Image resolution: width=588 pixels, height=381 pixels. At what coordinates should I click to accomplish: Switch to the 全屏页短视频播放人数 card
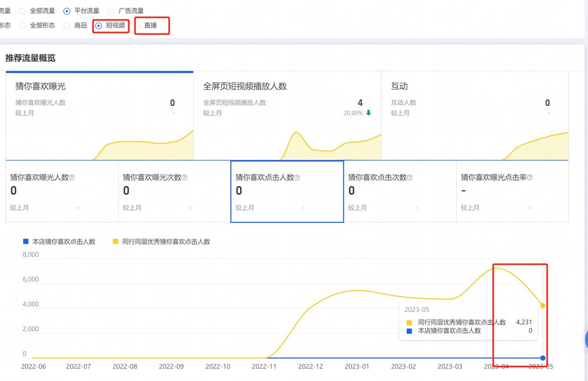tap(287, 114)
